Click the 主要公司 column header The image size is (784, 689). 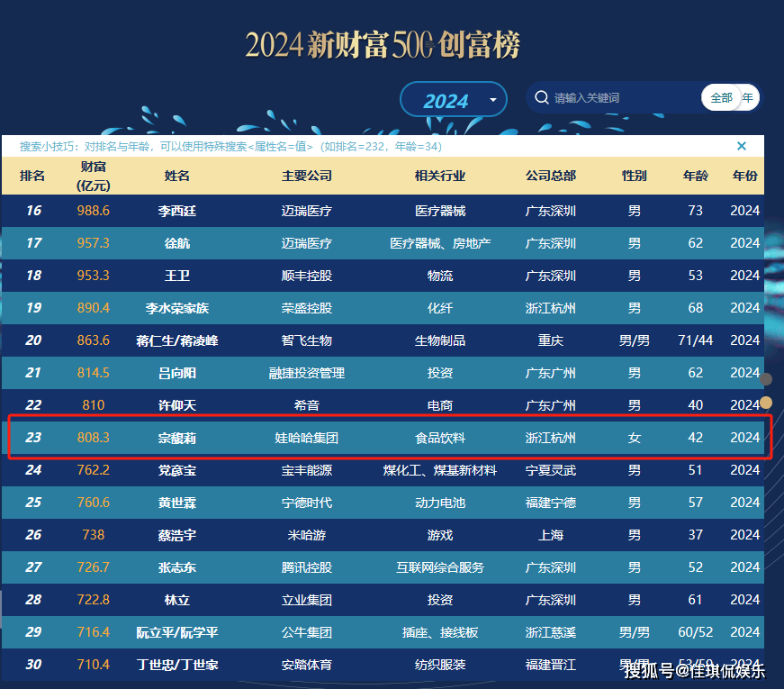(307, 176)
